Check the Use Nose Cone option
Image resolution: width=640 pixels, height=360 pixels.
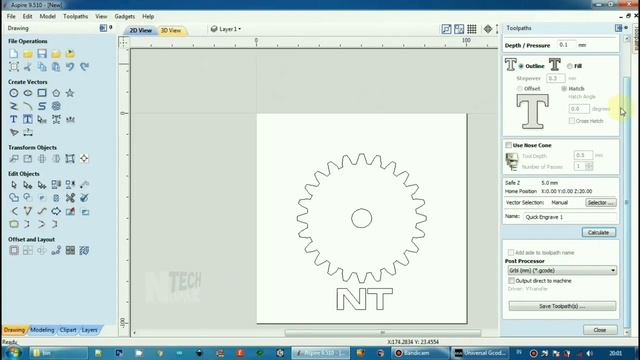click(x=508, y=145)
